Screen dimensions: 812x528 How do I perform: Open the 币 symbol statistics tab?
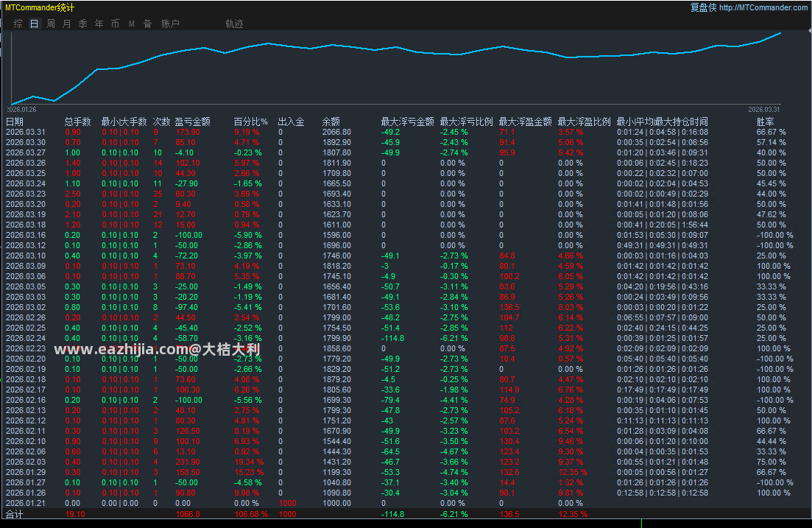[x=115, y=24]
